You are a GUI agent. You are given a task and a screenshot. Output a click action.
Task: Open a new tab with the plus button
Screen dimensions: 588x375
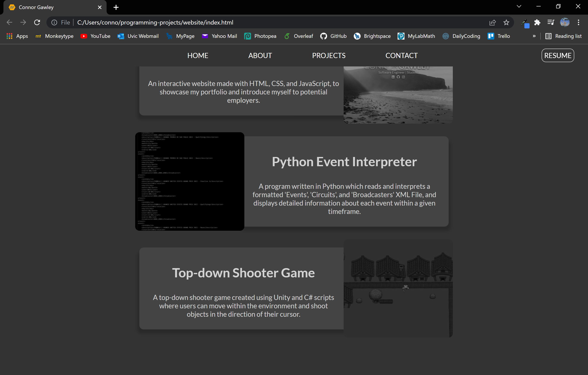[x=116, y=7]
